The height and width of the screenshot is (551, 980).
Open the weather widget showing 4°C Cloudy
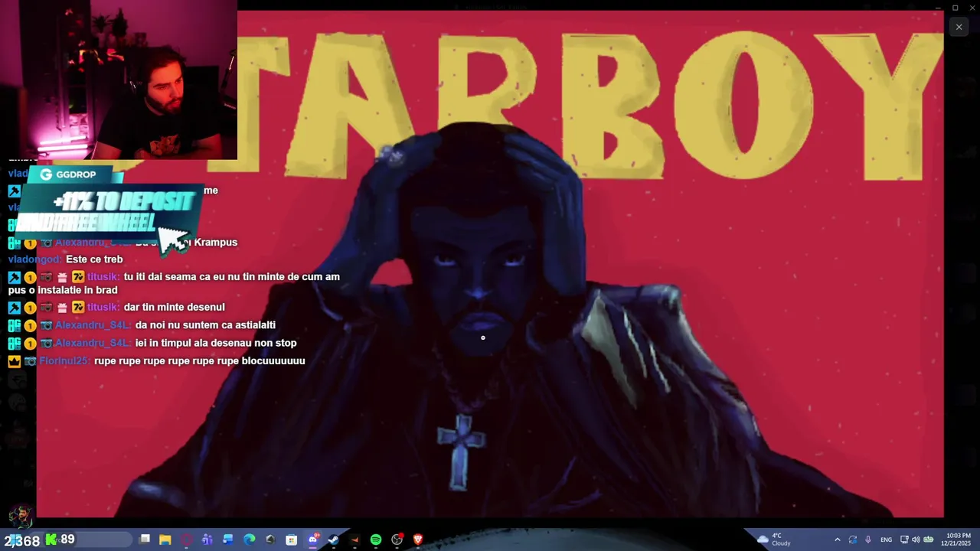point(774,540)
